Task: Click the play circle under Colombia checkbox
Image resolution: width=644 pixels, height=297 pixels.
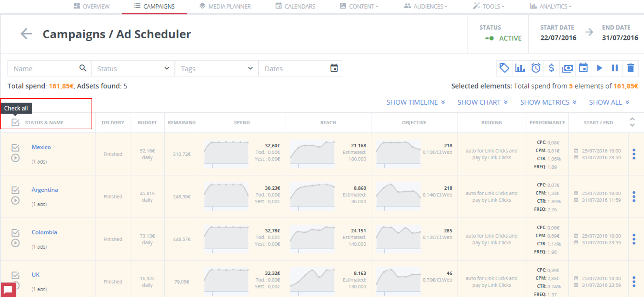Action: pyautogui.click(x=15, y=243)
